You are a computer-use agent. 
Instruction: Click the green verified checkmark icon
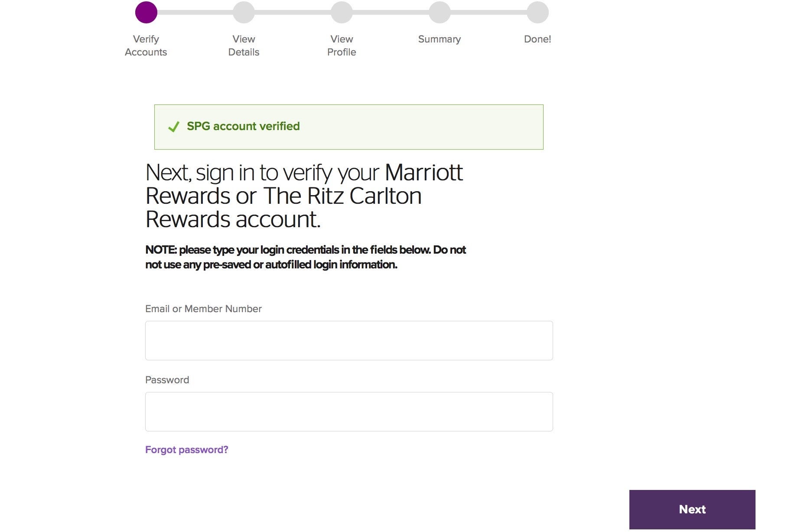[x=173, y=127]
